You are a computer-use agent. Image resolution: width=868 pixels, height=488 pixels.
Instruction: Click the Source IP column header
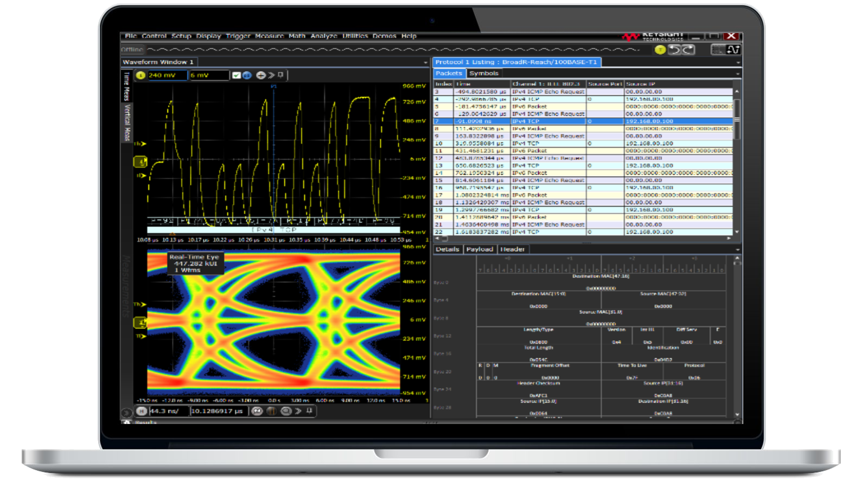click(x=679, y=84)
